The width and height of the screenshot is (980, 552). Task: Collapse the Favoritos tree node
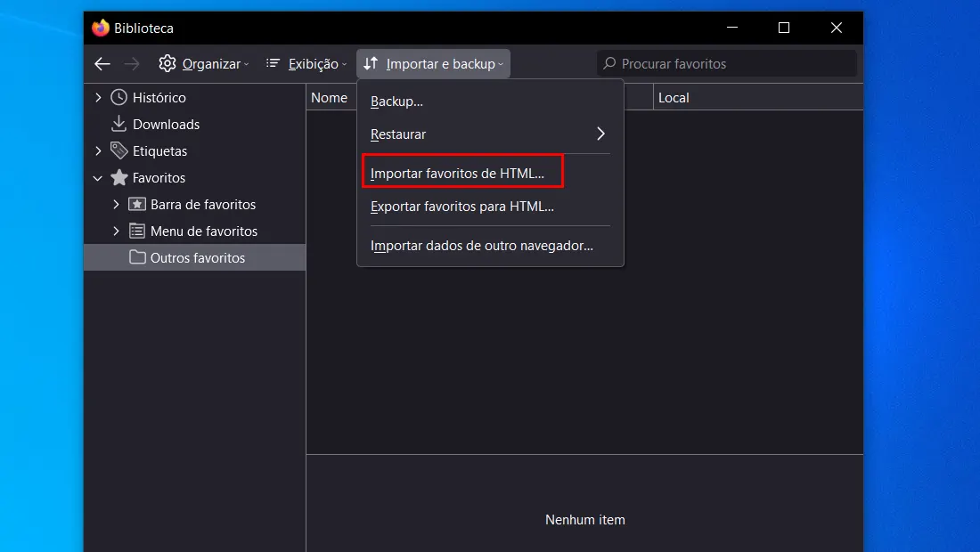97,178
